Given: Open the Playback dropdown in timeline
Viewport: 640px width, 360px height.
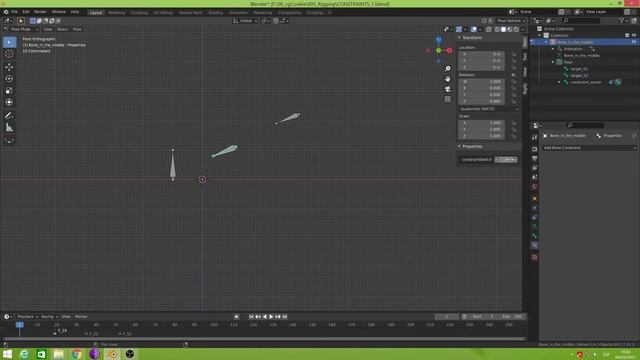Looking at the screenshot, I should (x=27, y=317).
